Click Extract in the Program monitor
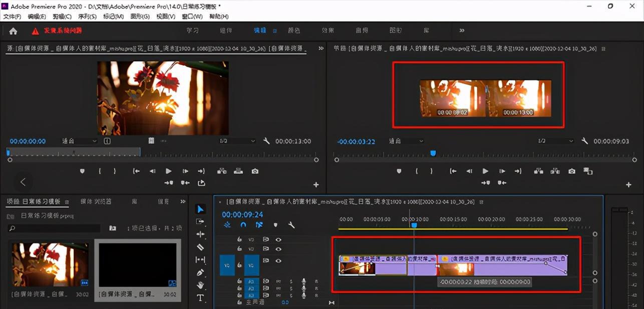This screenshot has height=309, width=644. [555, 171]
